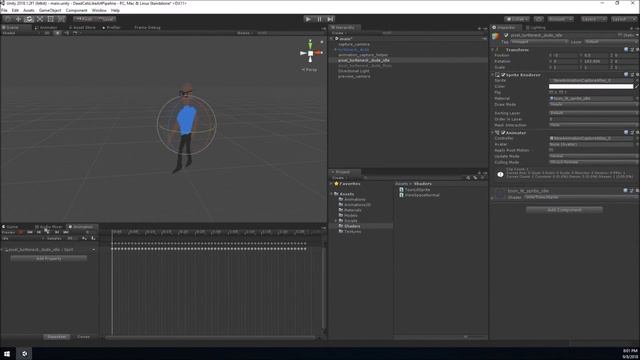Open the Component menu
This screenshot has height=360, width=640.
pos(76,10)
